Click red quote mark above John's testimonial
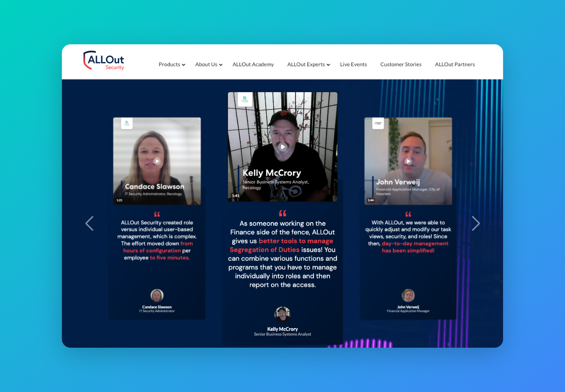 pos(408,214)
